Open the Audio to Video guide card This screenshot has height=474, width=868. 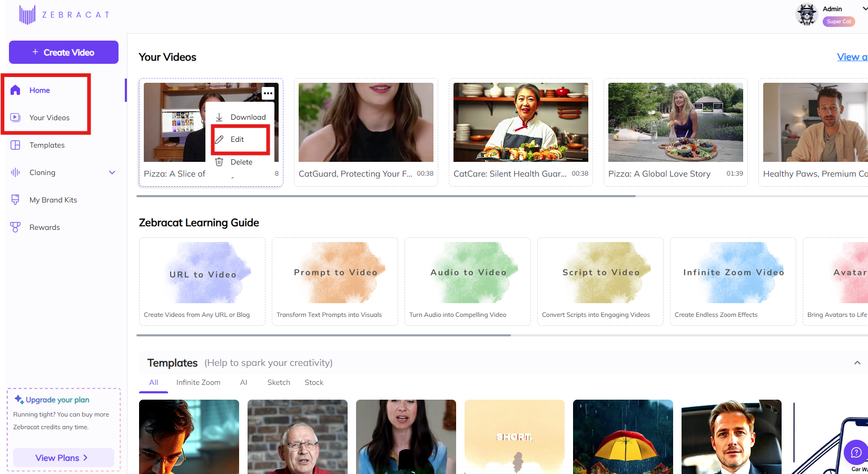tap(468, 281)
